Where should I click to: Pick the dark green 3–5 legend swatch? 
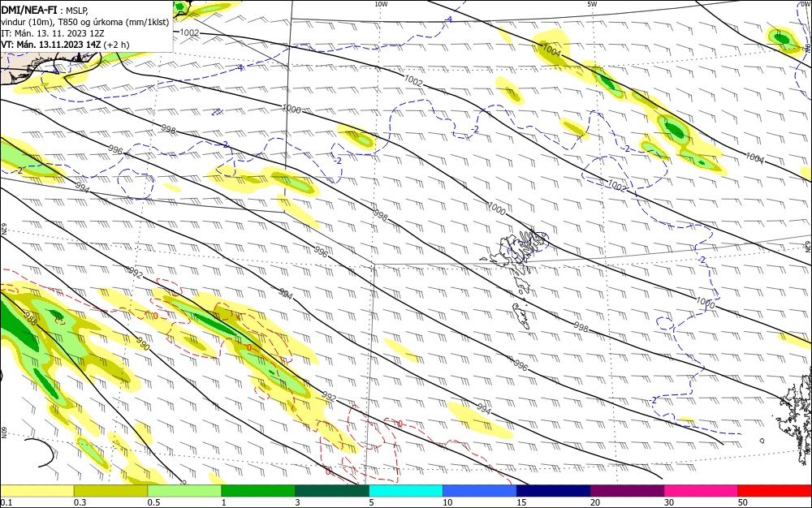pos(332,491)
